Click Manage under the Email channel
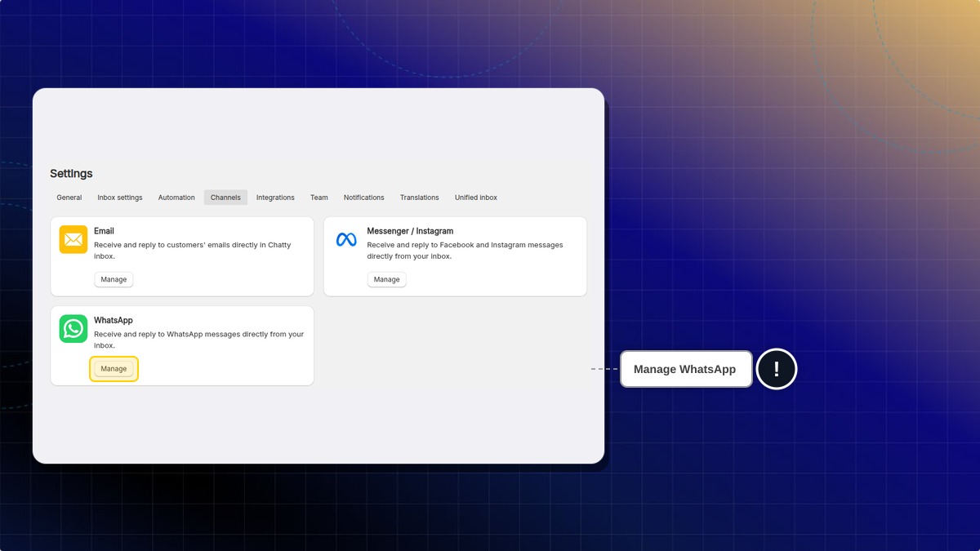 114,279
